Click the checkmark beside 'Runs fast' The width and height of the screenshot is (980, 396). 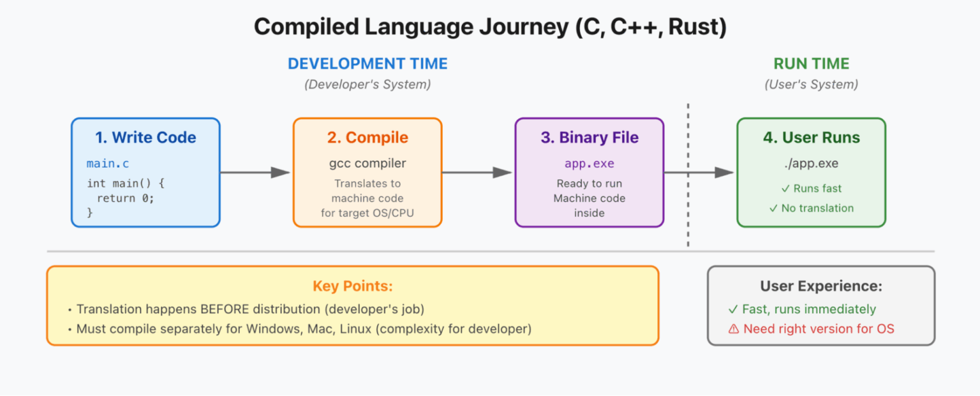[785, 189]
